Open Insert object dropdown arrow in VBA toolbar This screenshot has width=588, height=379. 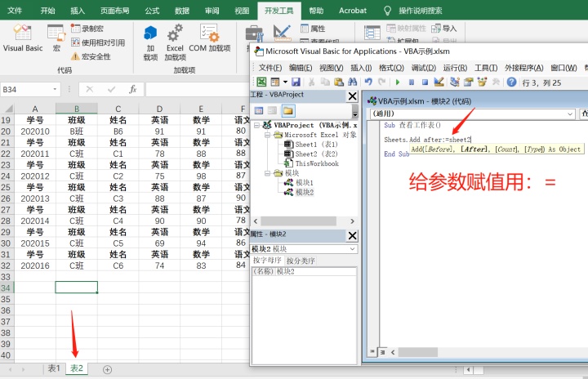285,82
